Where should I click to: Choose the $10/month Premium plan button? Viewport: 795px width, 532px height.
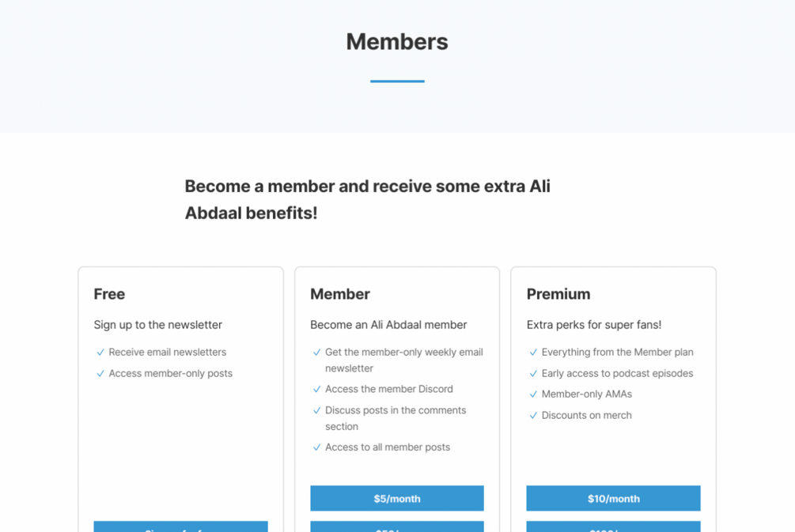click(x=613, y=499)
